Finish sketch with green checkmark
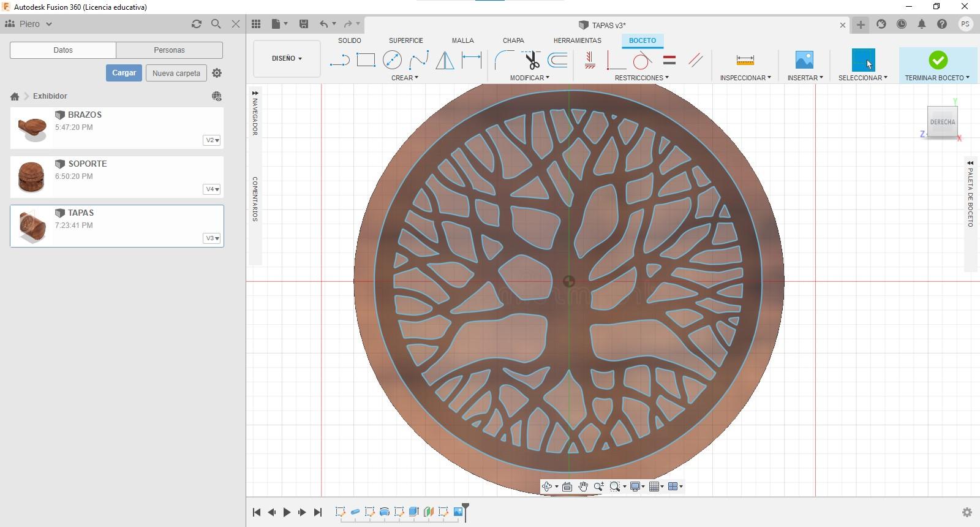The height and width of the screenshot is (527, 980). (938, 60)
